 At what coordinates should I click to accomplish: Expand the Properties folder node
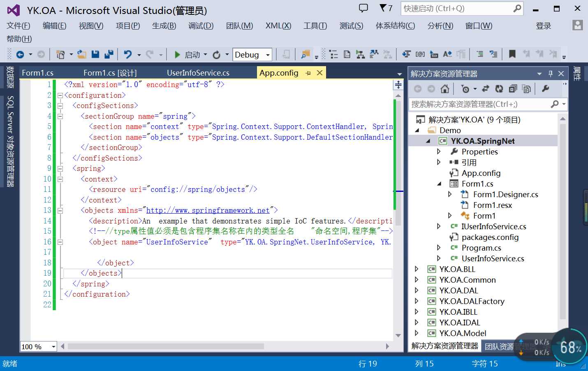click(x=439, y=152)
